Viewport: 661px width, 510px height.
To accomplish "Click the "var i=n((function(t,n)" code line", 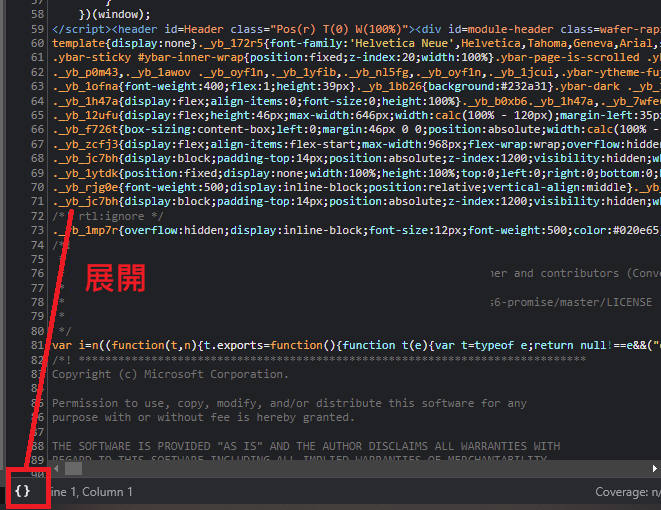I will [356, 345].
